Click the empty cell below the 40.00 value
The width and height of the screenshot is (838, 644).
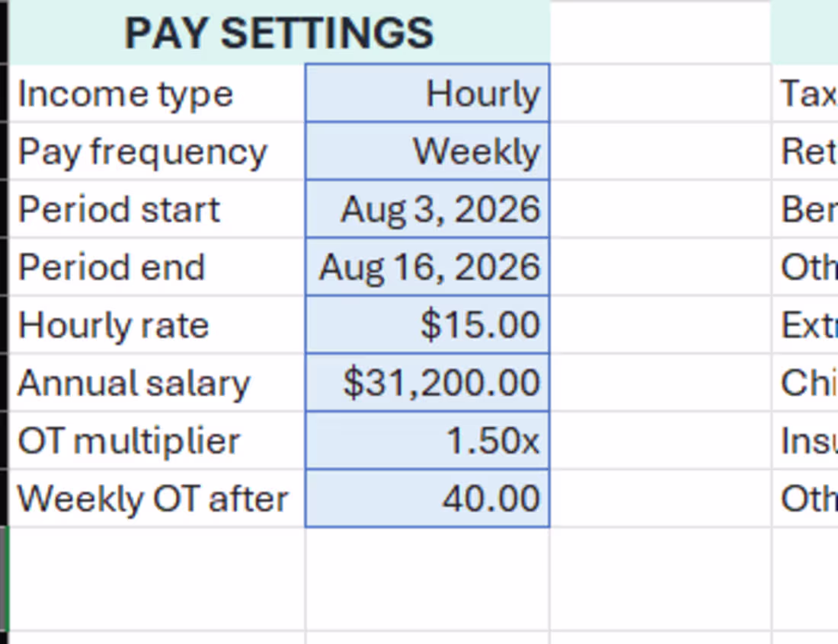click(x=427, y=579)
